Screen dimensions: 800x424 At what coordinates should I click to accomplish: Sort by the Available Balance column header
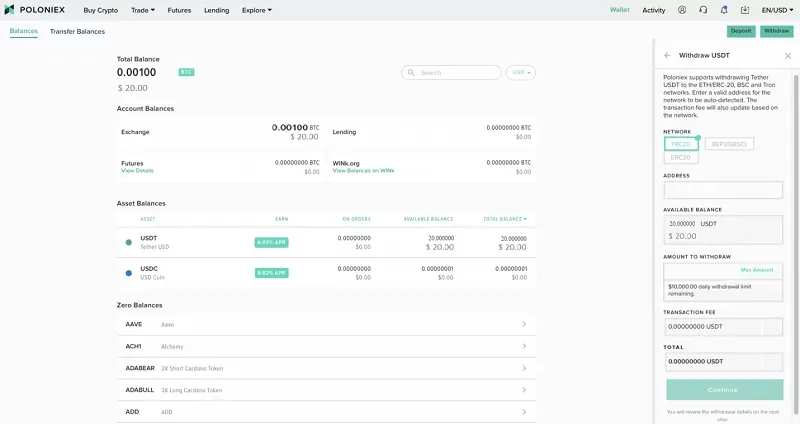(x=428, y=219)
